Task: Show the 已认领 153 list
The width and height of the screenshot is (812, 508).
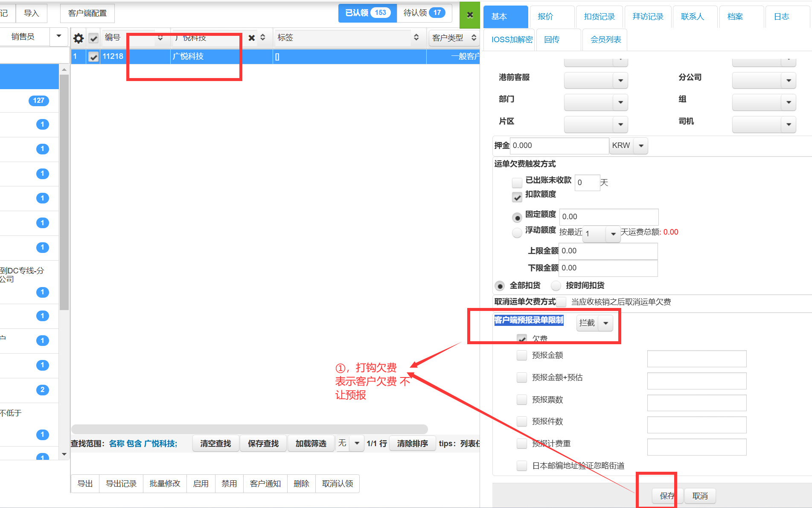Action: point(367,13)
